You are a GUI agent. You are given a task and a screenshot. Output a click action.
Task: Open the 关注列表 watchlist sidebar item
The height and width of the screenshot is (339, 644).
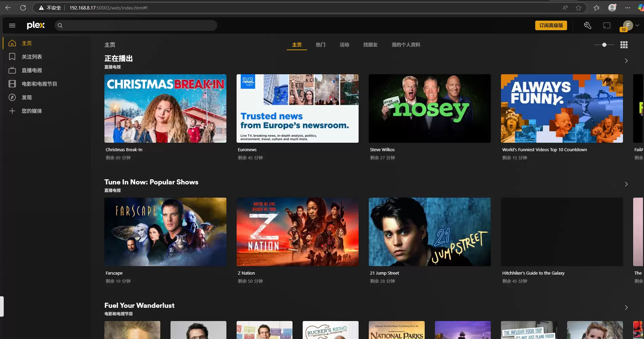pos(32,57)
